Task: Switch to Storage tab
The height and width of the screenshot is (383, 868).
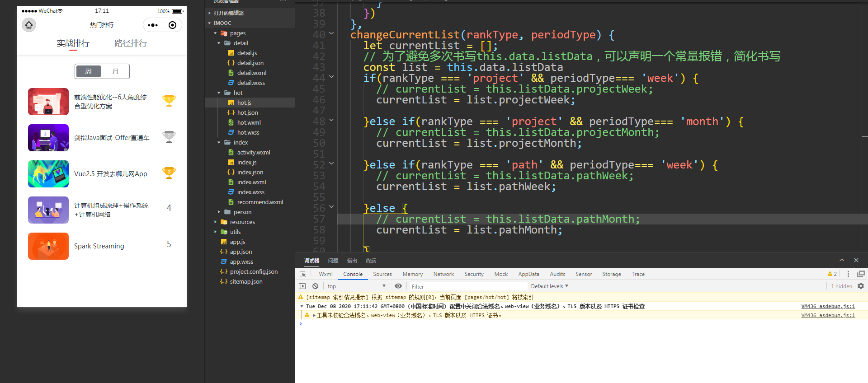Action: click(x=611, y=274)
